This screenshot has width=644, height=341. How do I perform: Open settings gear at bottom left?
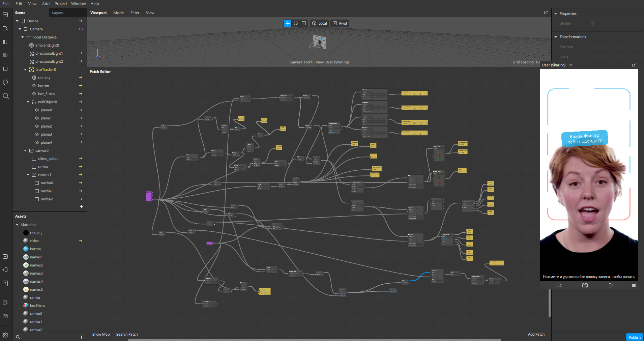[5, 335]
